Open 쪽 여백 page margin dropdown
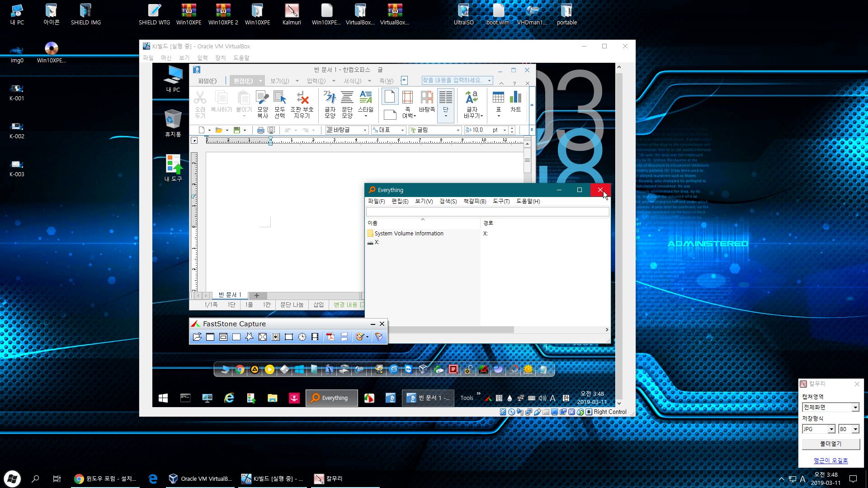Viewport: 868px width, 488px height. (x=409, y=104)
